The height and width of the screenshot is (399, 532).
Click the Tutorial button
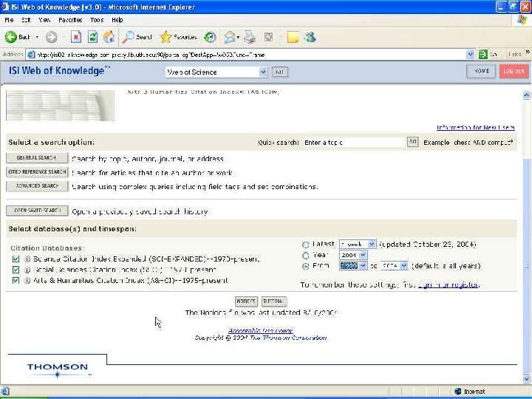tap(274, 301)
